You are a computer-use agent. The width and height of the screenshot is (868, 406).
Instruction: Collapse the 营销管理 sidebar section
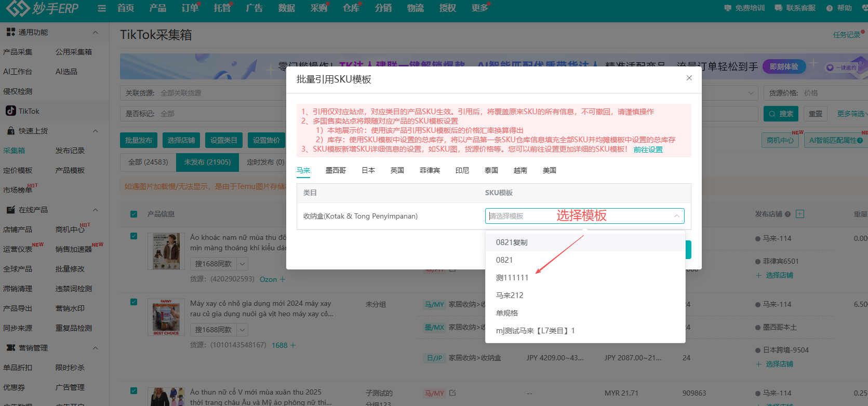pos(95,348)
